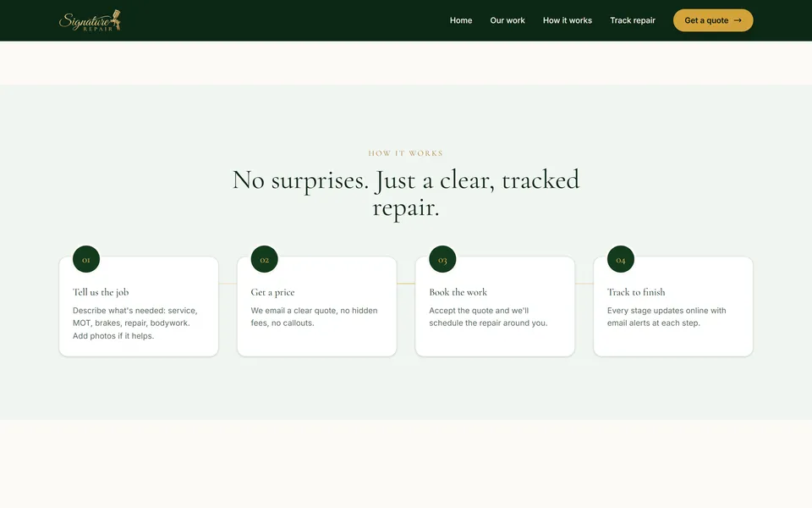Image resolution: width=812 pixels, height=508 pixels.
Task: Click the 01 step number badge
Action: click(86, 259)
